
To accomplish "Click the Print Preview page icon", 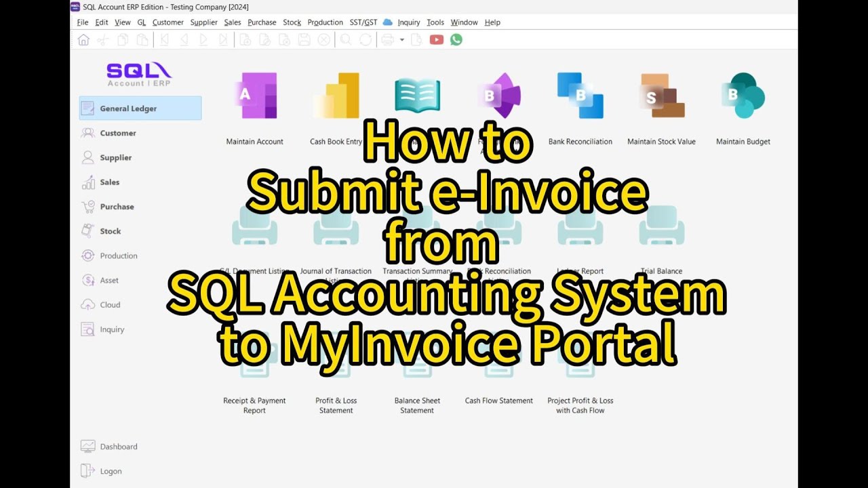I will tap(416, 40).
